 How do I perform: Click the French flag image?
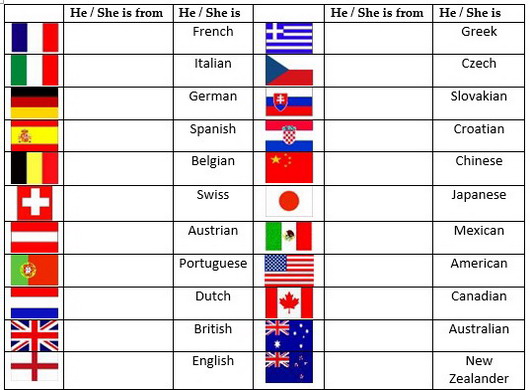pos(34,38)
